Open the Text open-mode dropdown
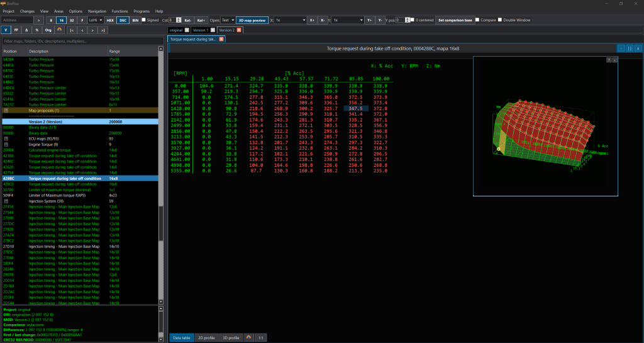644x343 pixels. [228, 20]
